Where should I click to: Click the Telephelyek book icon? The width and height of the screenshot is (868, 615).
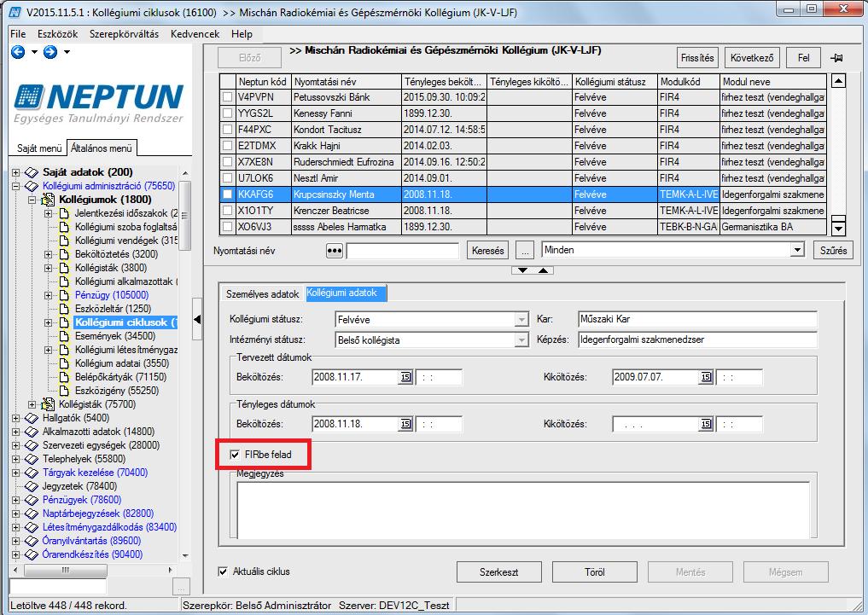pyautogui.click(x=32, y=459)
